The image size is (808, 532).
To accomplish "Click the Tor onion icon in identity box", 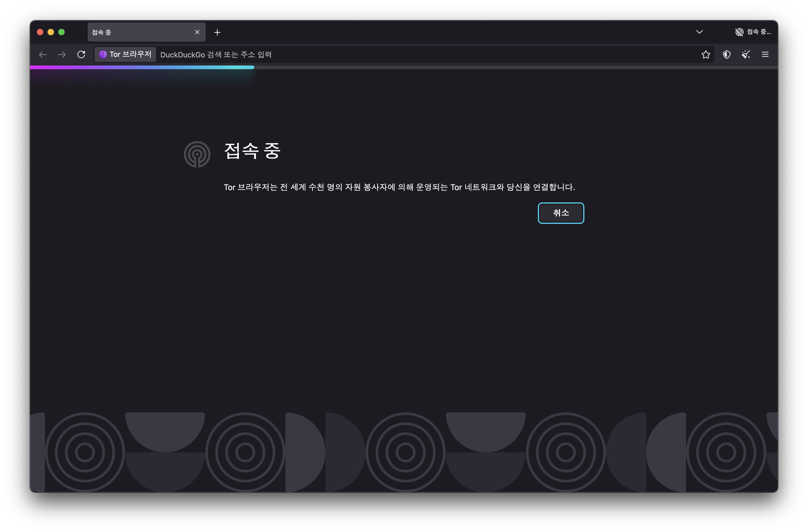I will click(103, 55).
